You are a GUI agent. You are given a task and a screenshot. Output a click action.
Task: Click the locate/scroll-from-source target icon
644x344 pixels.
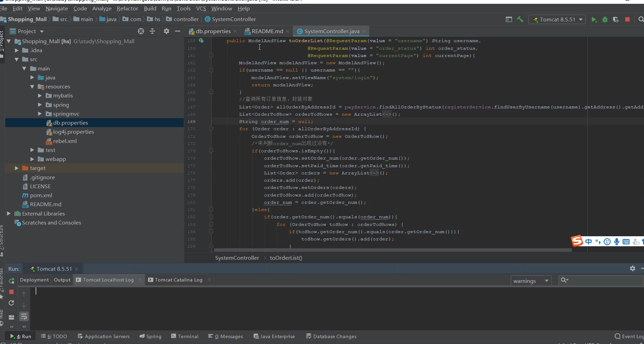141,31
